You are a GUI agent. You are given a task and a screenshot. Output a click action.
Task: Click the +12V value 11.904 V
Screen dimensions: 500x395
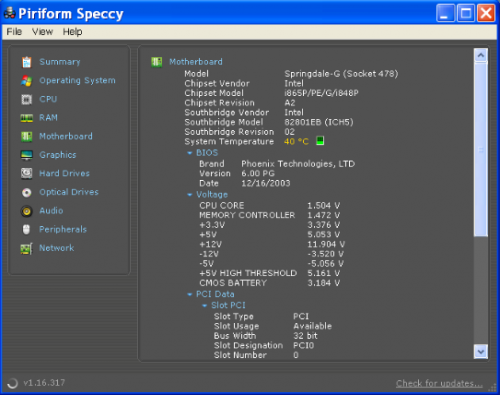[x=326, y=244]
